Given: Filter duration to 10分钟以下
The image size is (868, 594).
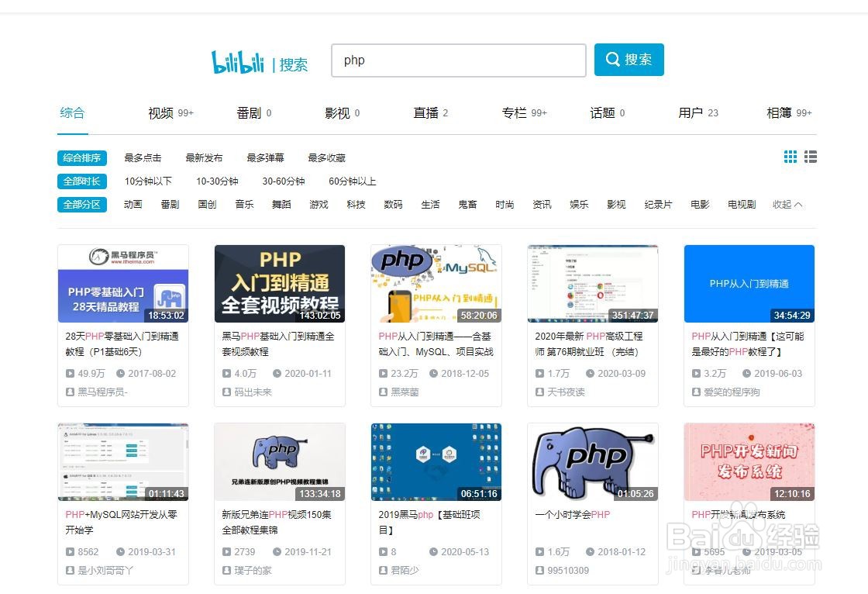Looking at the screenshot, I should coord(148,181).
